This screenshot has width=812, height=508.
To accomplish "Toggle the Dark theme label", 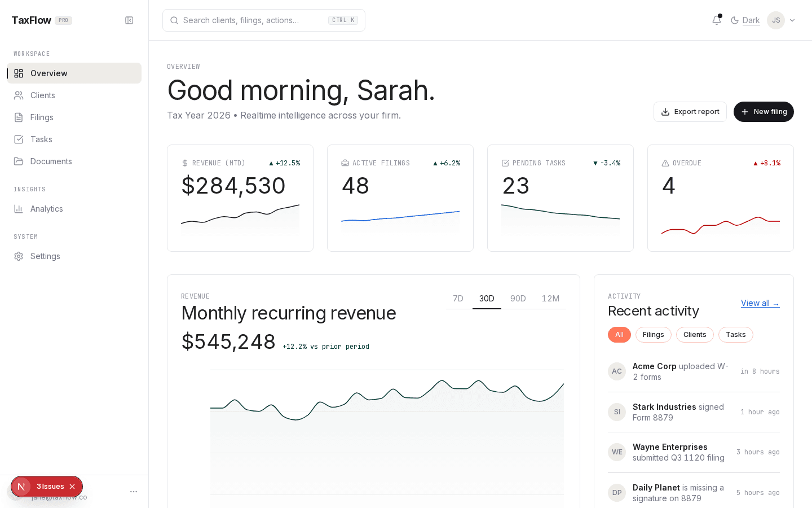I will pyautogui.click(x=751, y=20).
